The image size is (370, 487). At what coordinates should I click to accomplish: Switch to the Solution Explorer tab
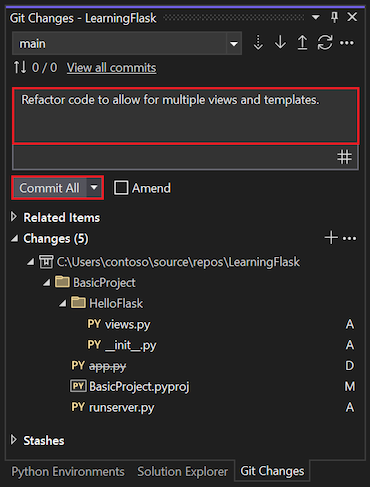[x=182, y=472]
